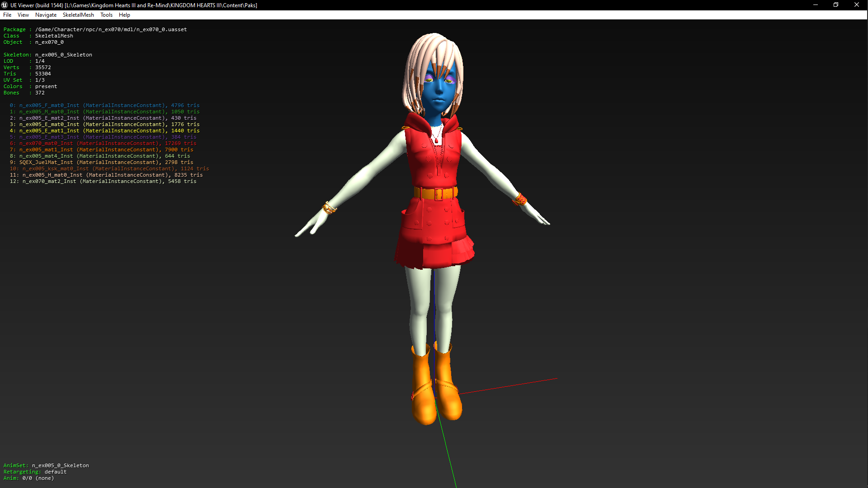Image resolution: width=868 pixels, height=488 pixels.
Task: Click material 5 n_ex005_E_mat3_Inst row
Action: [103, 137]
